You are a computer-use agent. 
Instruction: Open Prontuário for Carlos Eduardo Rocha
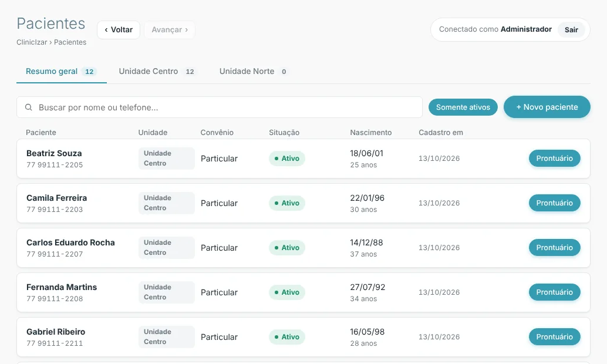[554, 247]
